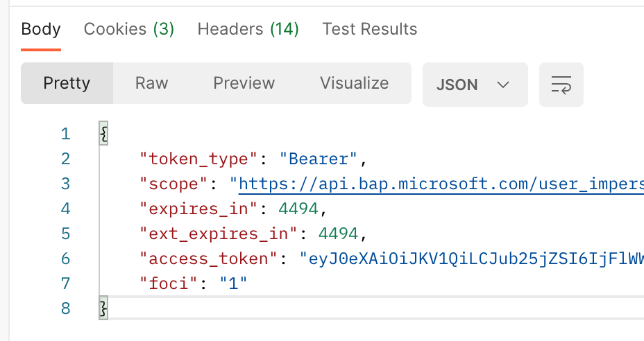
Task: Open the JSON format dropdown
Action: coord(475,85)
